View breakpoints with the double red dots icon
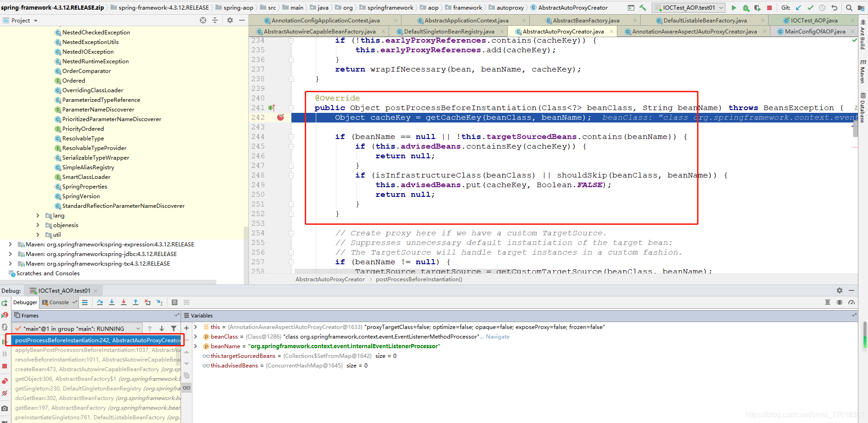The width and height of the screenshot is (868, 423). tap(5, 381)
